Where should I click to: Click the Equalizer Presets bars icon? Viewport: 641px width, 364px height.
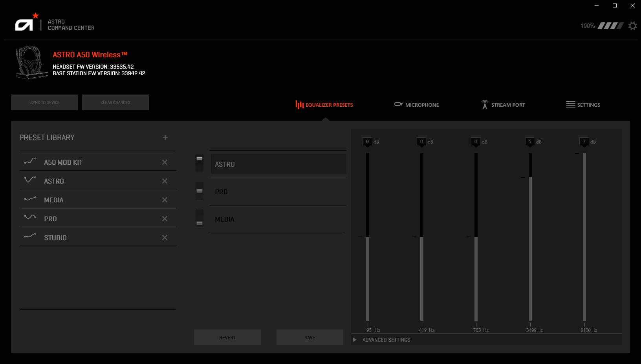tap(299, 104)
